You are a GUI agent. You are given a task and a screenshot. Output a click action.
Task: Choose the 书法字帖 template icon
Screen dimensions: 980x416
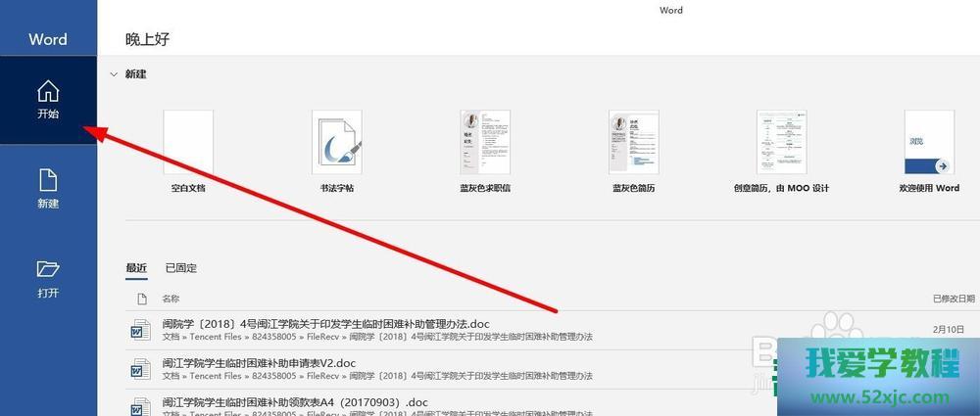pyautogui.click(x=336, y=142)
